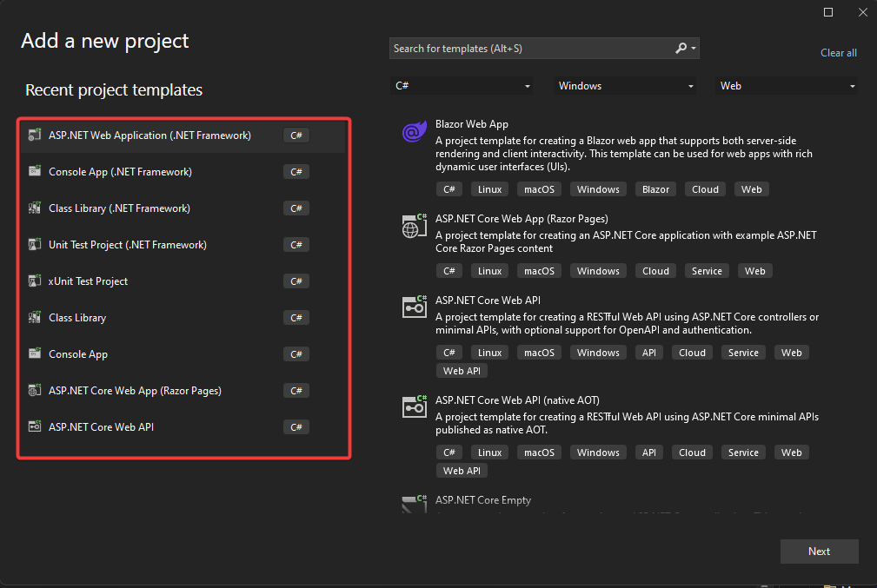This screenshot has height=588, width=877.
Task: Click the Class Library (.NET Framework) icon
Action: coord(35,208)
